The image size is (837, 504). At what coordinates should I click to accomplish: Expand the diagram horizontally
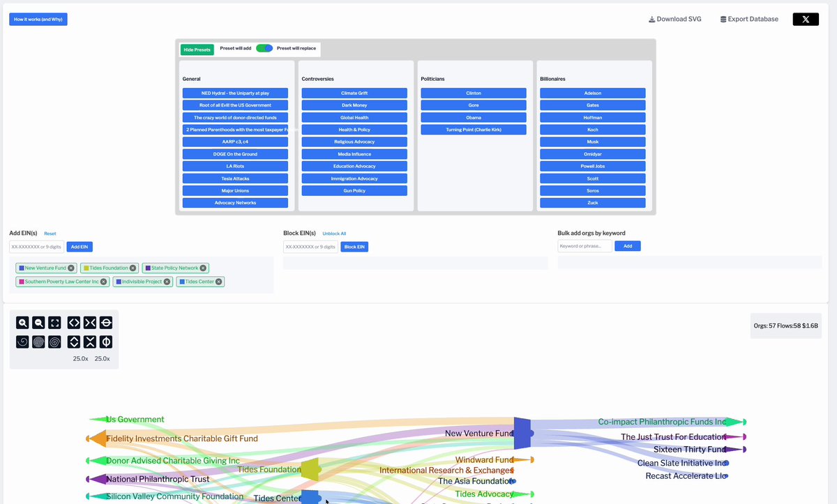pos(74,323)
